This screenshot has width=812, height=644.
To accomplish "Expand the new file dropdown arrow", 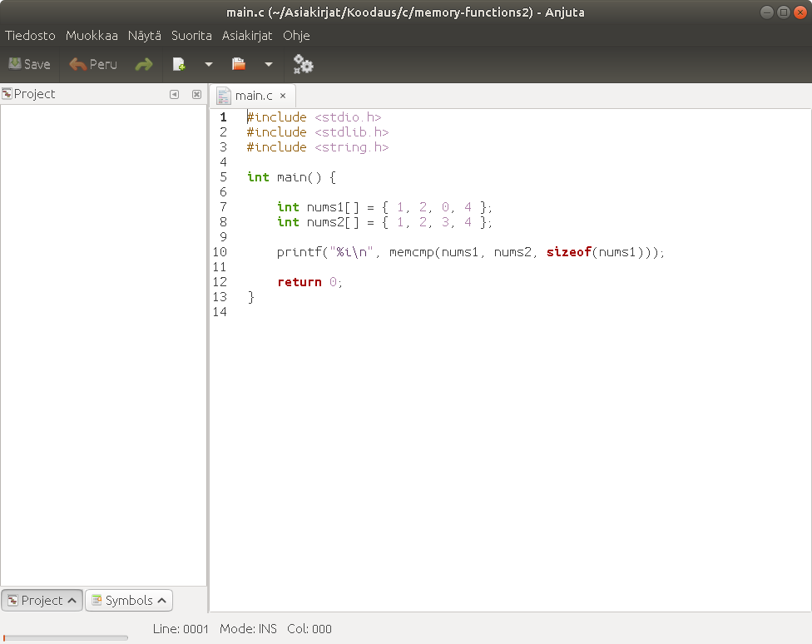I will pos(208,64).
